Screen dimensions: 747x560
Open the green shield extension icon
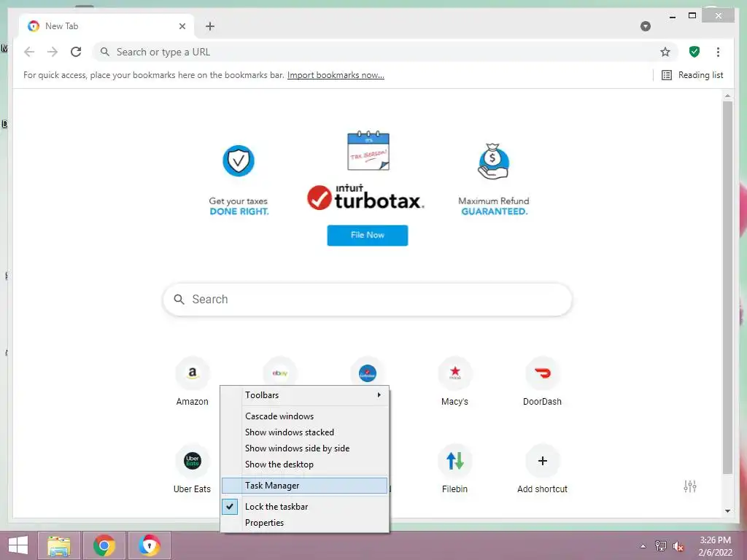pos(694,52)
